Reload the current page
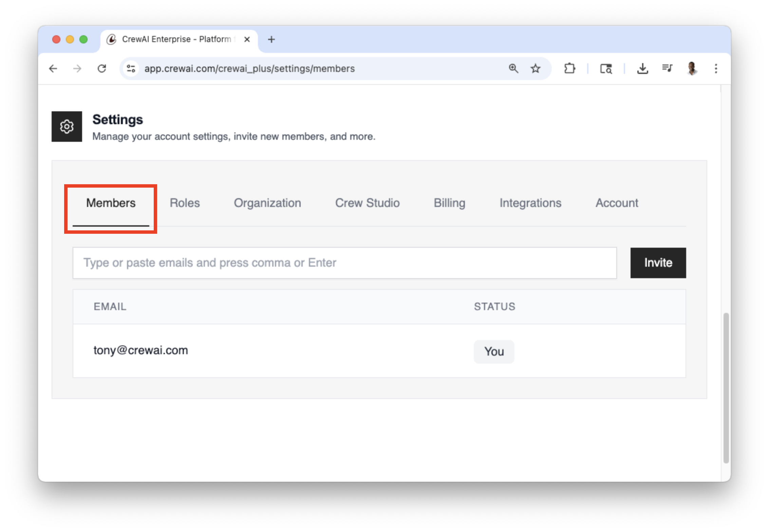The image size is (769, 532). 102,69
